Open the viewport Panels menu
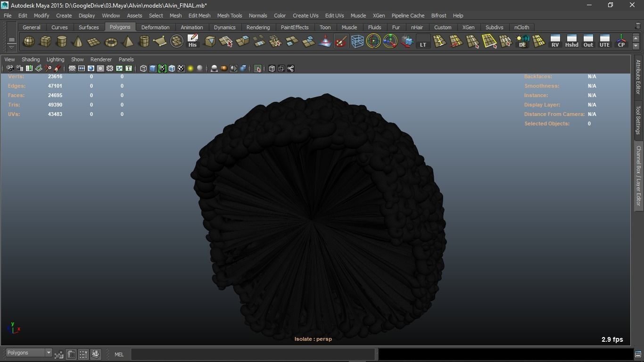The width and height of the screenshot is (644, 362). [x=126, y=59]
